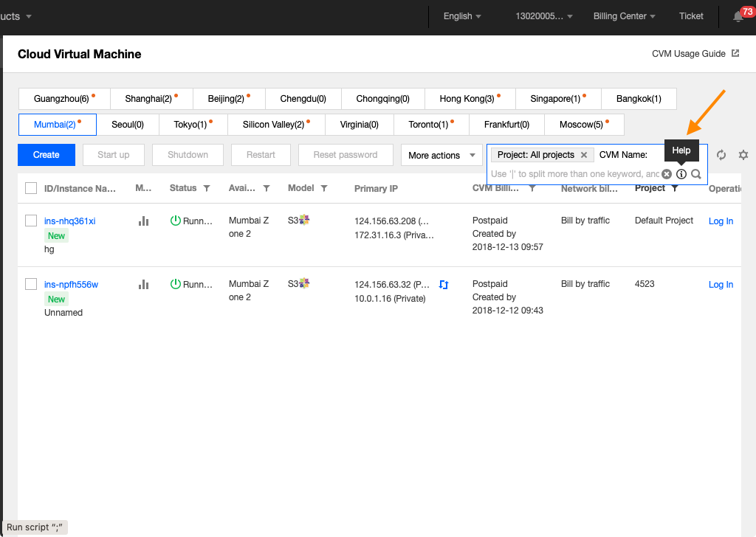Open instance ins-nhq361xi details

70,221
